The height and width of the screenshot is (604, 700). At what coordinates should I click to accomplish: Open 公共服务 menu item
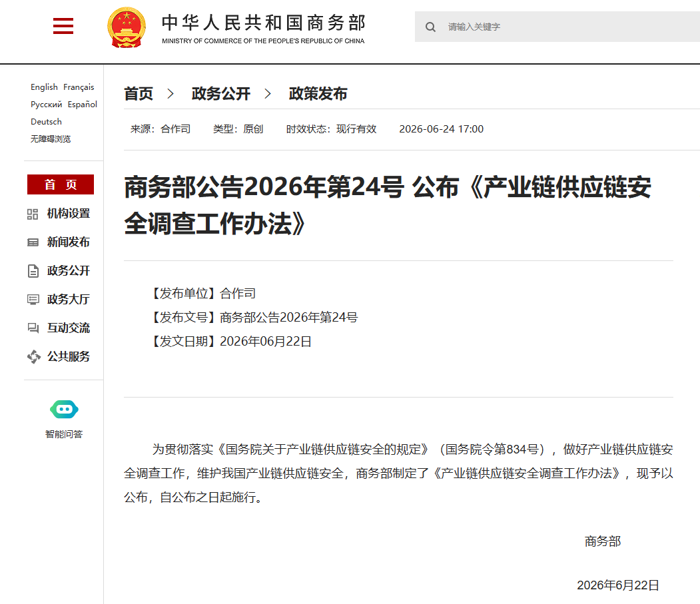point(69,357)
